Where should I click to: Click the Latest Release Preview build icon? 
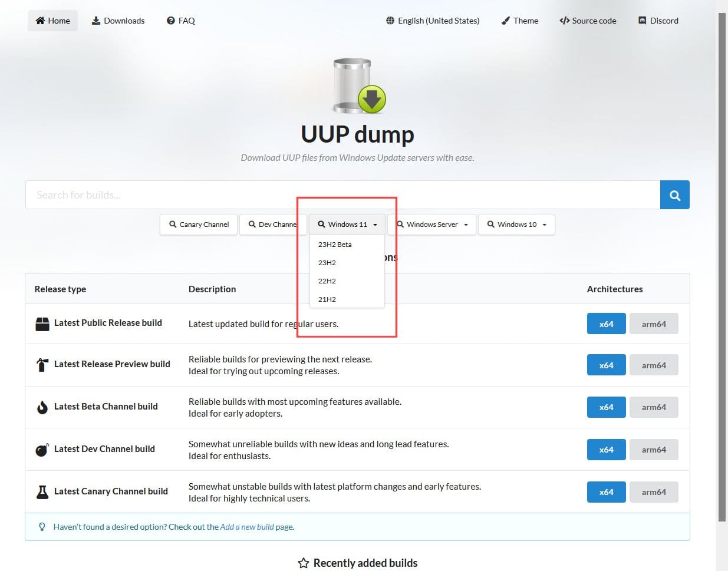click(42, 365)
